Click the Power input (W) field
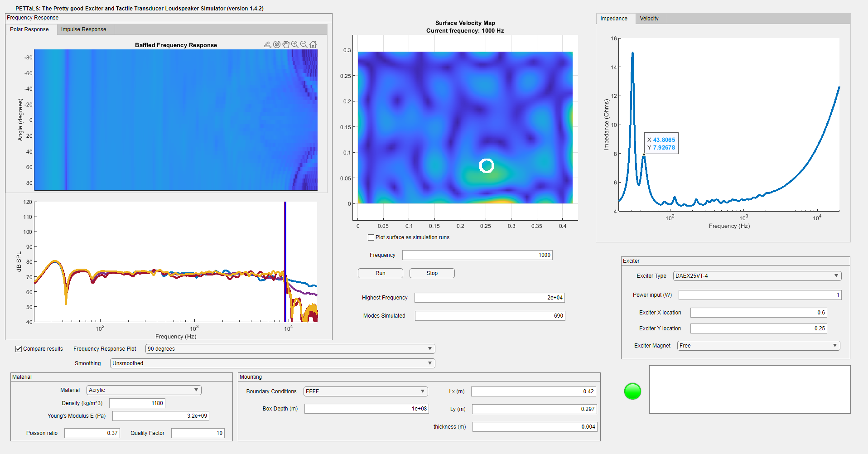The width and height of the screenshot is (868, 454). pos(760,295)
